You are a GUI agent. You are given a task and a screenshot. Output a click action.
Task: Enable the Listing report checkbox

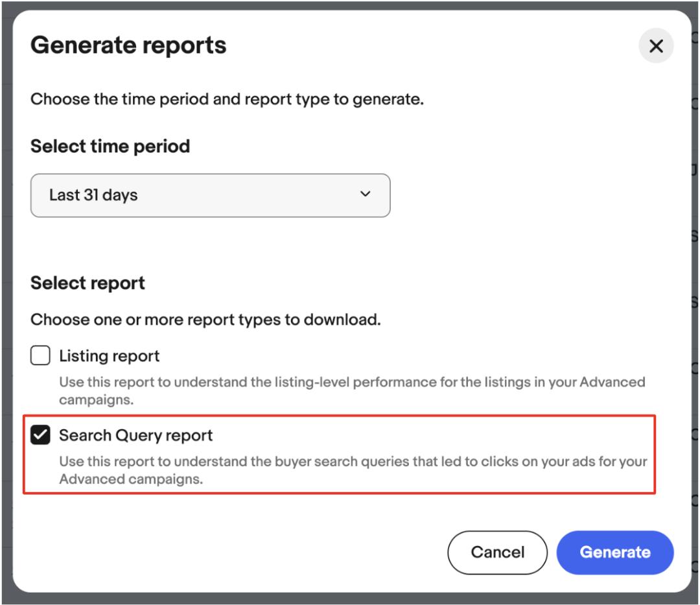pos(40,356)
